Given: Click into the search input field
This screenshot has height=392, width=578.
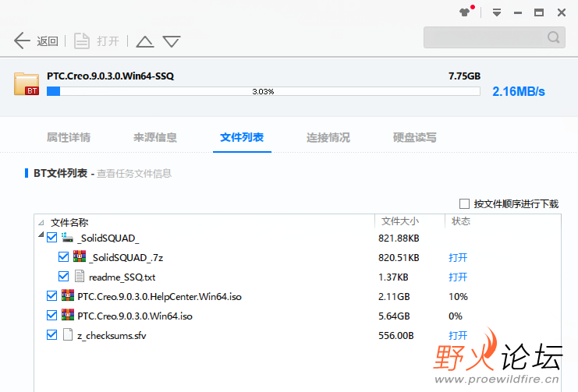Looking at the screenshot, I should pos(495,37).
